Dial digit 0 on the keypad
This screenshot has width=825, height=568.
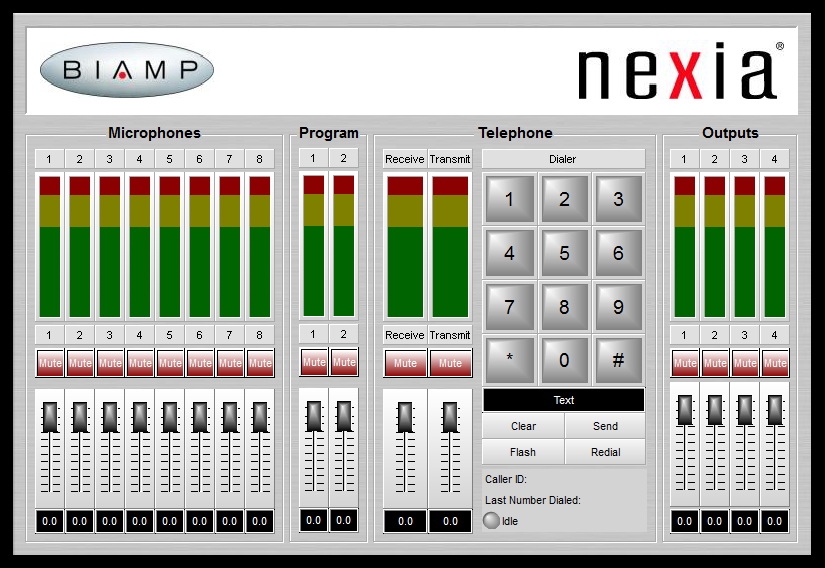pyautogui.click(x=564, y=361)
